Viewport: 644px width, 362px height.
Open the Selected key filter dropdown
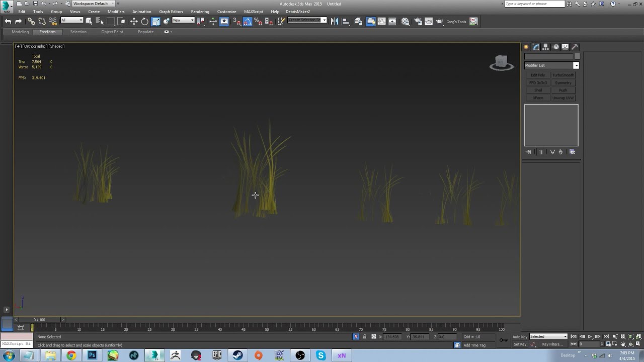tap(548, 336)
